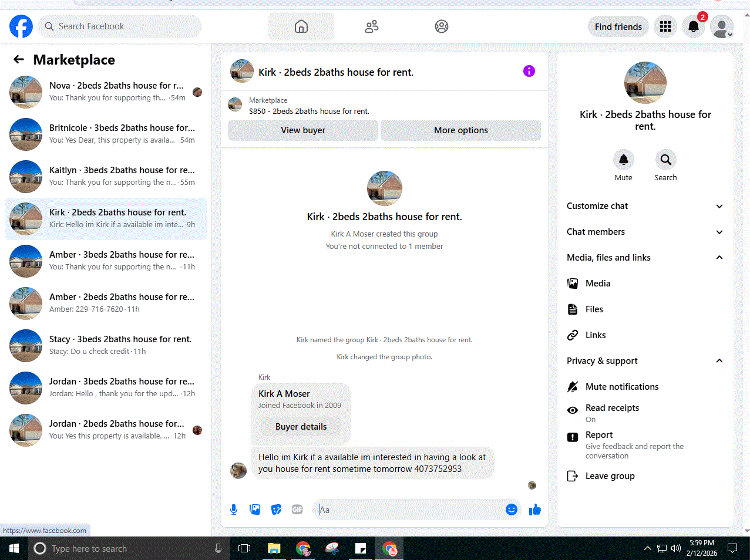This screenshot has height=560, width=750.
Task: Choose a sticker icon
Action: [276, 510]
